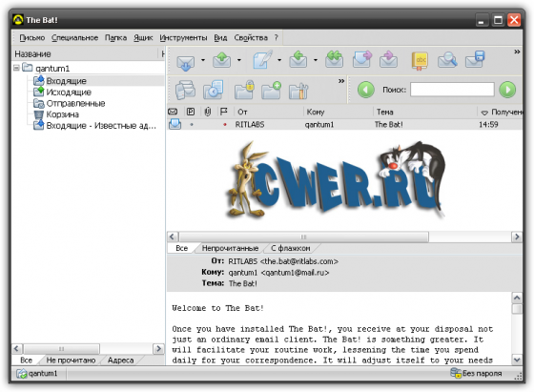Click the green previous search arrow
Viewport: 534px width, 392px height.
[x=365, y=90]
